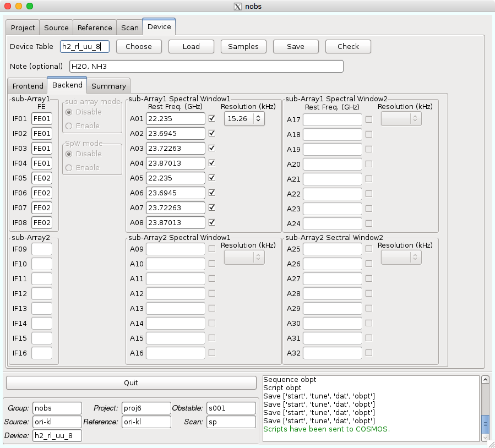
Task: Disable the A04 checkbox
Action: click(x=212, y=163)
